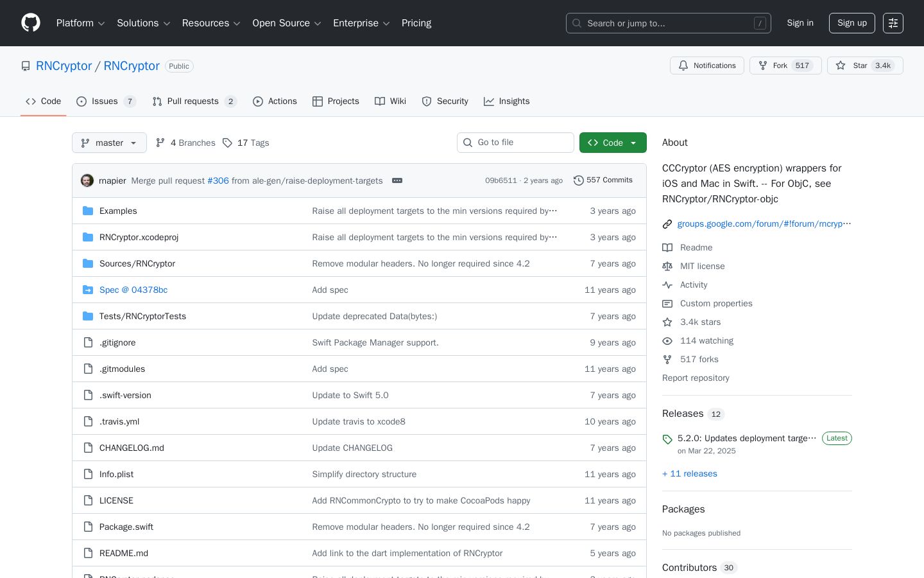Click the Readme book icon
The width and height of the screenshot is (924, 578).
667,248
